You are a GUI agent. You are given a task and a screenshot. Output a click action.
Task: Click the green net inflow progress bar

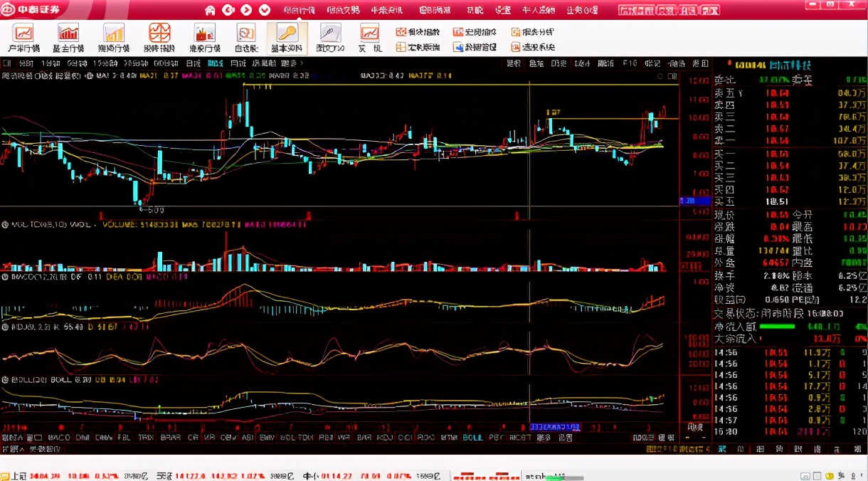777,326
